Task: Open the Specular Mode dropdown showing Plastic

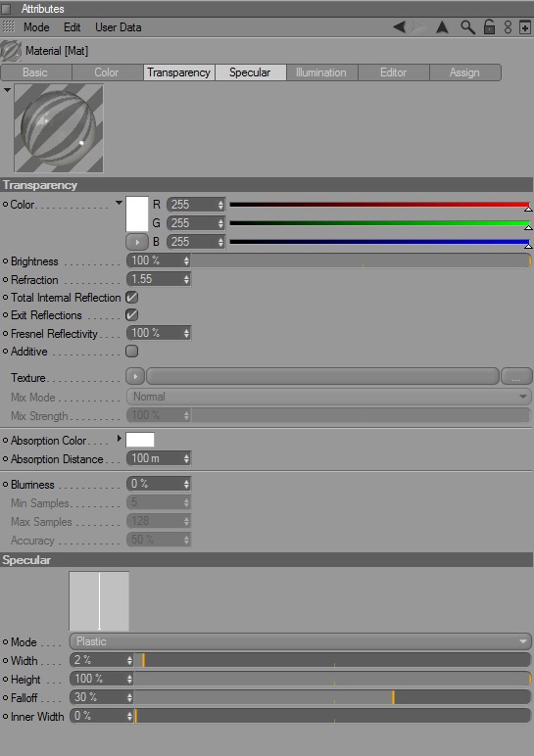Action: (x=300, y=641)
